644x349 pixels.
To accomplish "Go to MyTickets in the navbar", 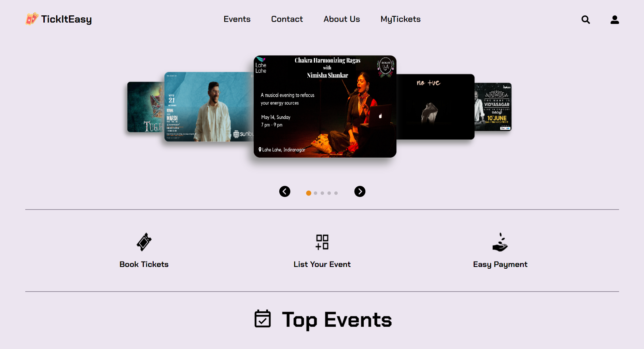I will [x=400, y=19].
